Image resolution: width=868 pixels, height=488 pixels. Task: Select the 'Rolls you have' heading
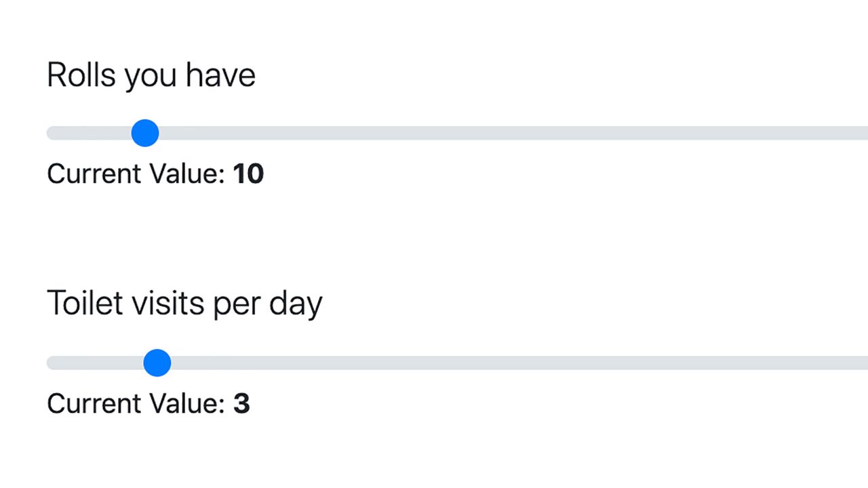tap(151, 75)
